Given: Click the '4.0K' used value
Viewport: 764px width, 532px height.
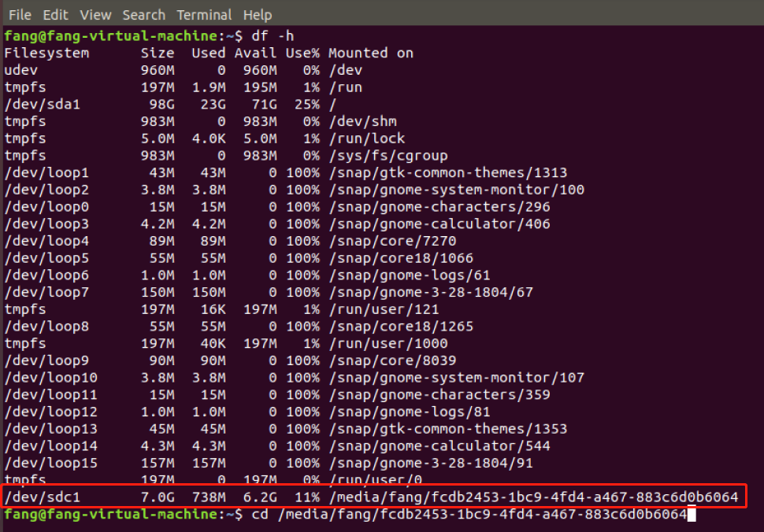Looking at the screenshot, I should 209,139.
